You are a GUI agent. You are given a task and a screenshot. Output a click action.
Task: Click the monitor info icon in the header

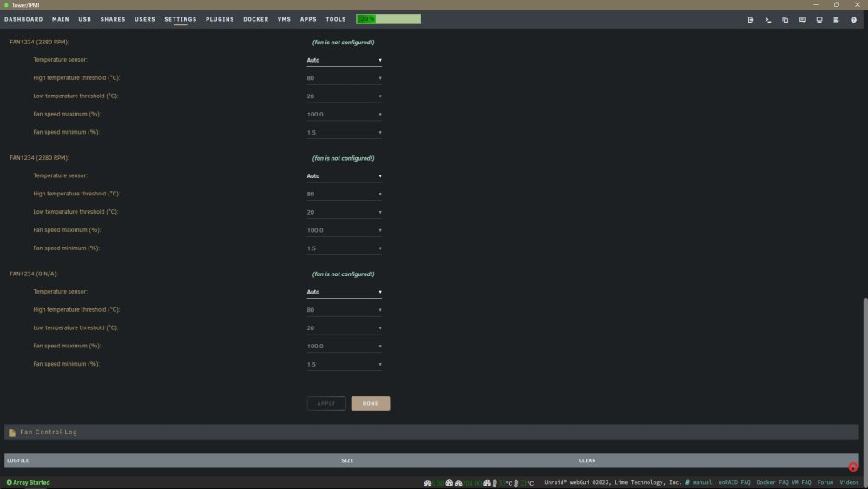(819, 19)
